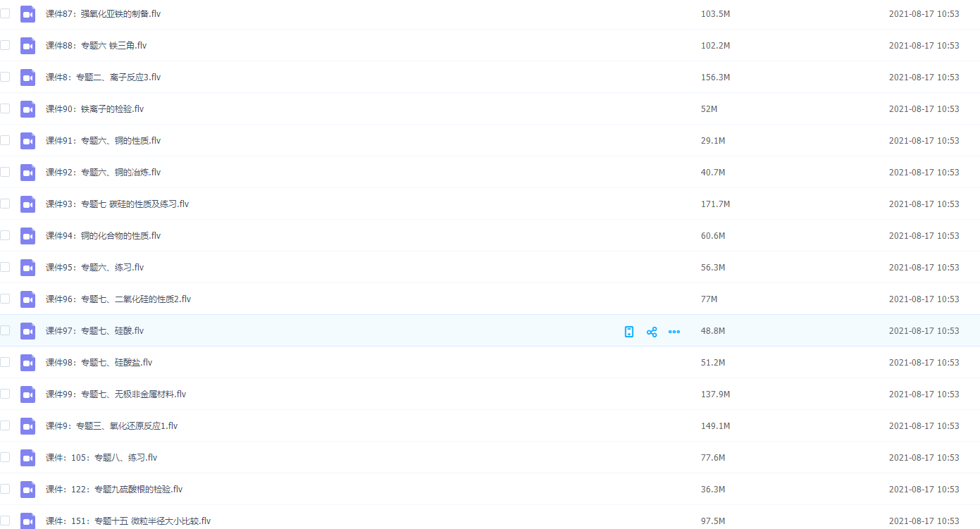Open file 课件92：专题六、铜的冶炼.flv
Viewport: 980px width, 529px height.
pos(103,173)
